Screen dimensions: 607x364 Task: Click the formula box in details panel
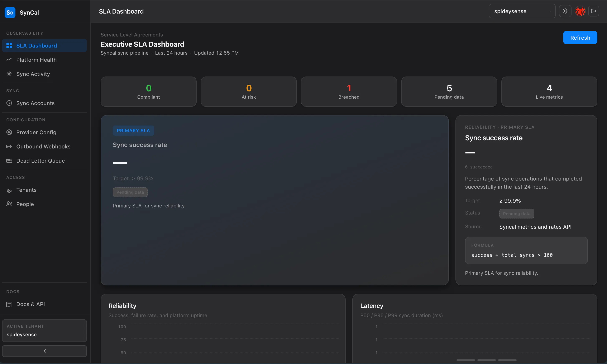click(x=526, y=250)
